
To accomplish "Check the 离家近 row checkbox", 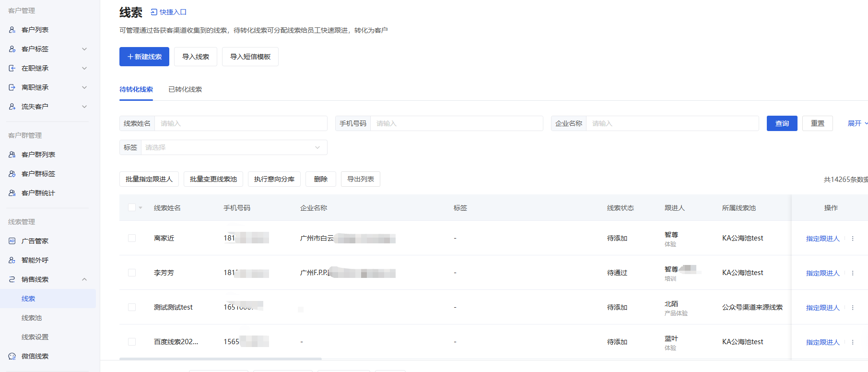I will [132, 238].
